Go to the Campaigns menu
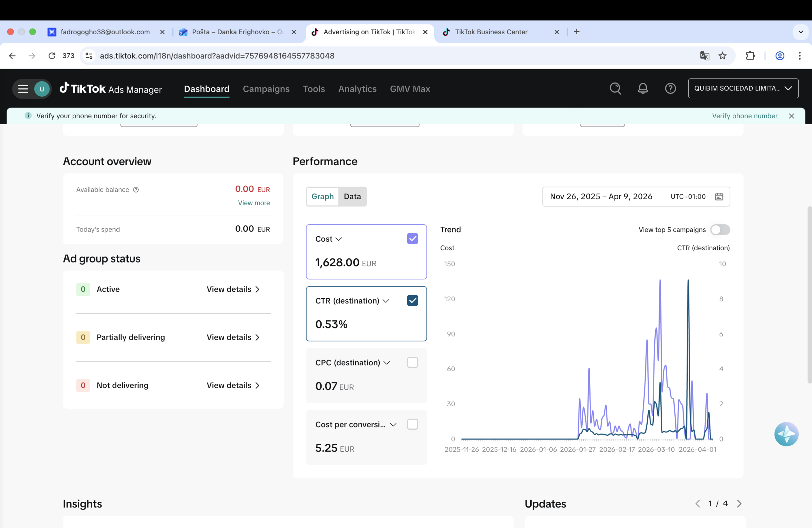The height and width of the screenshot is (528, 812). pyautogui.click(x=266, y=89)
